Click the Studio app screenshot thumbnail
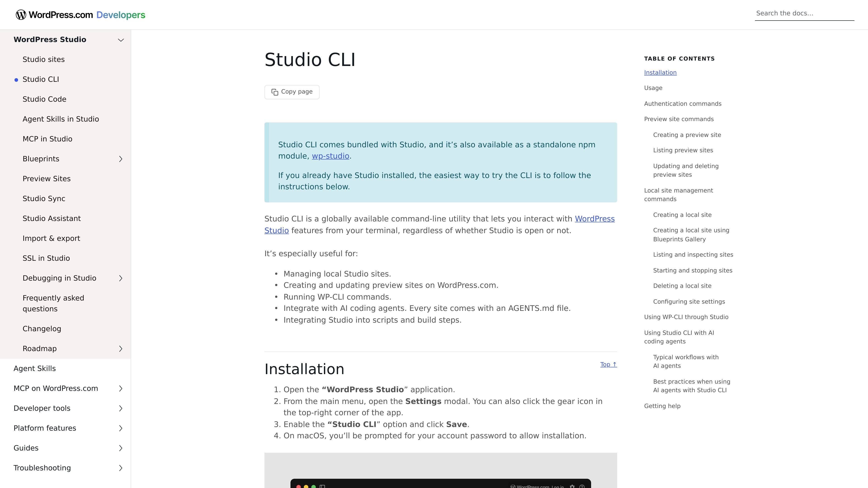Image resolution: width=868 pixels, height=488 pixels. pyautogui.click(x=440, y=470)
